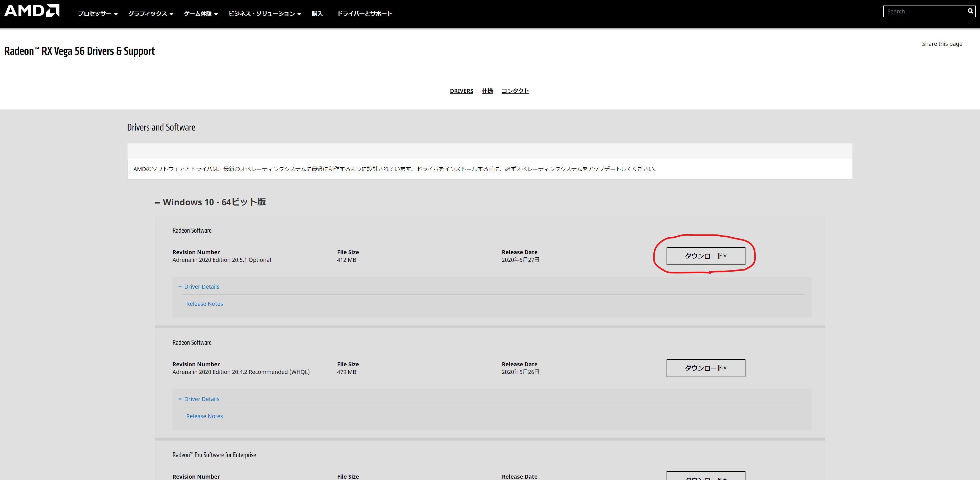This screenshot has width=980, height=480.
Task: Select the 仕様 tab link
Action: [x=487, y=91]
